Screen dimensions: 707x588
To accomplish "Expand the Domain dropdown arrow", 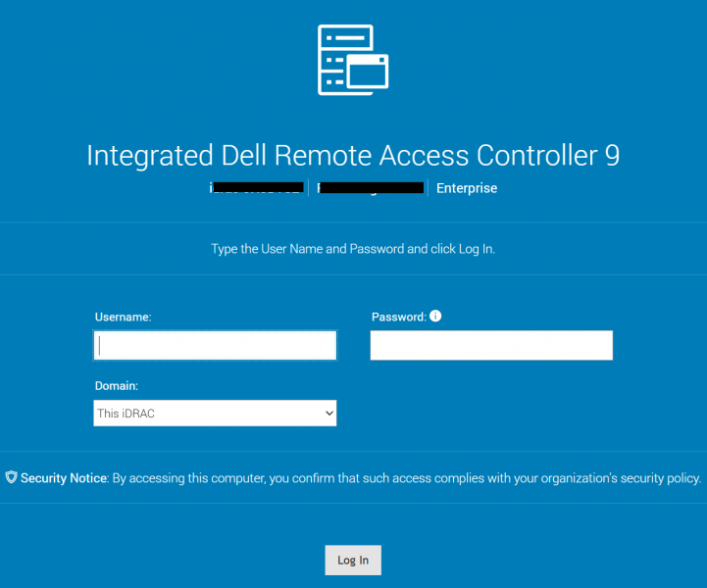I will coord(329,414).
